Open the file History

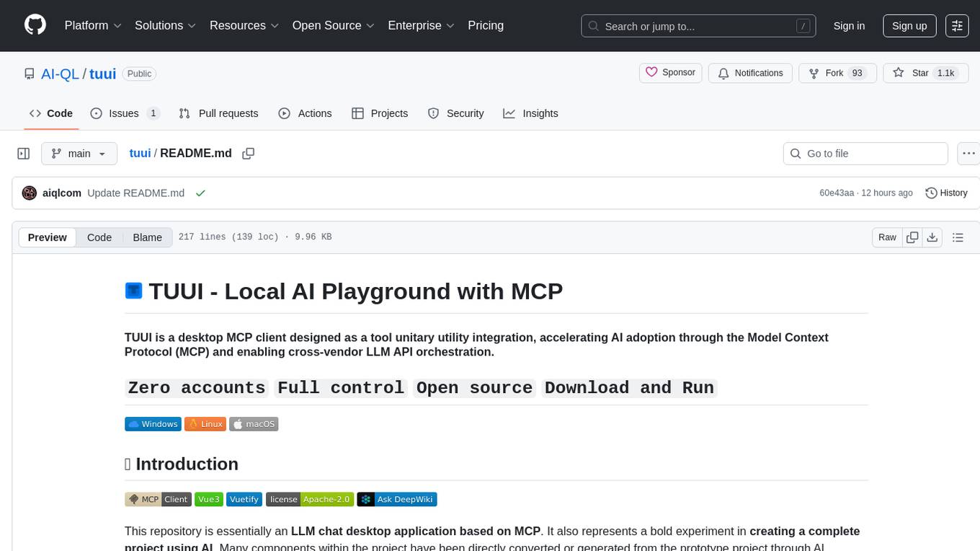point(946,193)
